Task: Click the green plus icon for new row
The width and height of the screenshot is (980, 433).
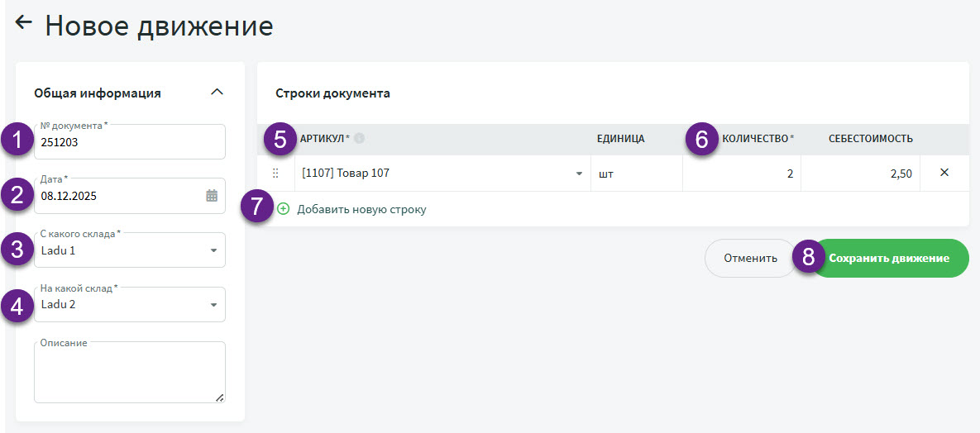Action: [x=284, y=209]
